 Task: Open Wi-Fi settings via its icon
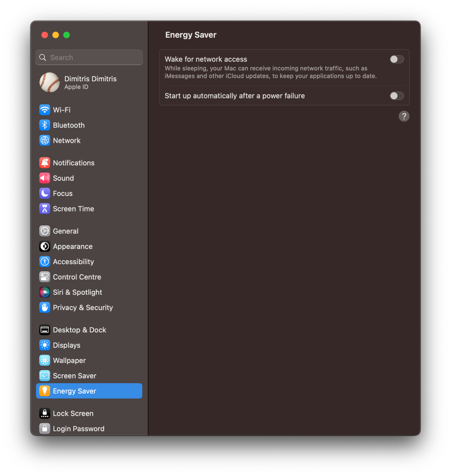tap(45, 110)
